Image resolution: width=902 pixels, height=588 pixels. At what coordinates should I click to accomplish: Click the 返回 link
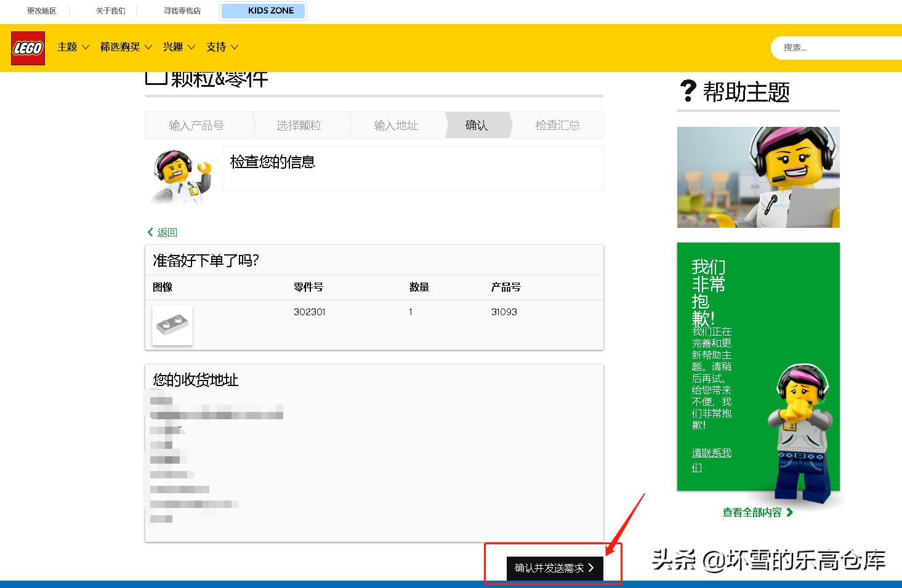[x=166, y=232]
